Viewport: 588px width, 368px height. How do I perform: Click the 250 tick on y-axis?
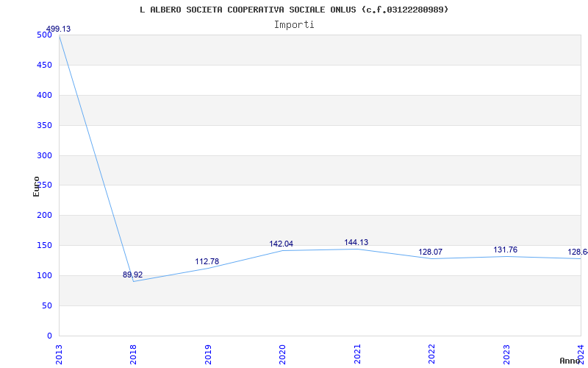(x=44, y=185)
